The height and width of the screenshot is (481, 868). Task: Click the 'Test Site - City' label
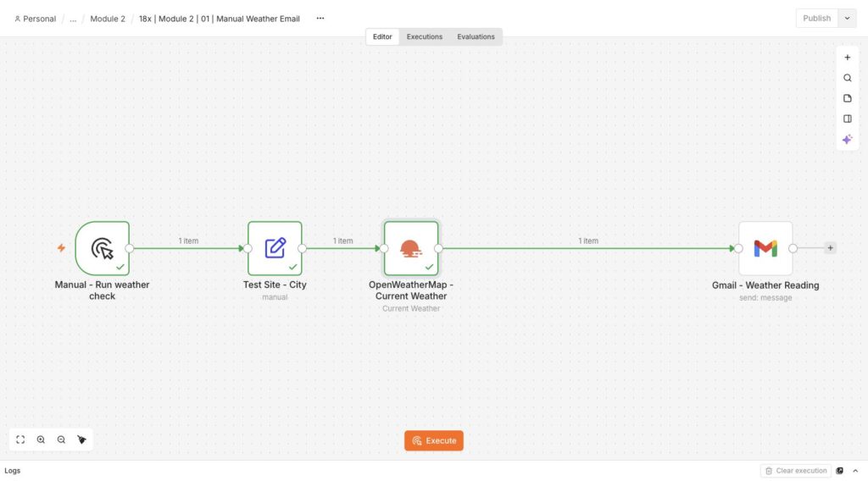tap(275, 285)
